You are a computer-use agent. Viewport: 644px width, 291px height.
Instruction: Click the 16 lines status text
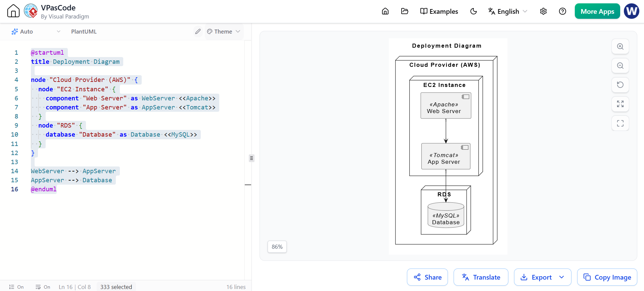tap(236, 287)
